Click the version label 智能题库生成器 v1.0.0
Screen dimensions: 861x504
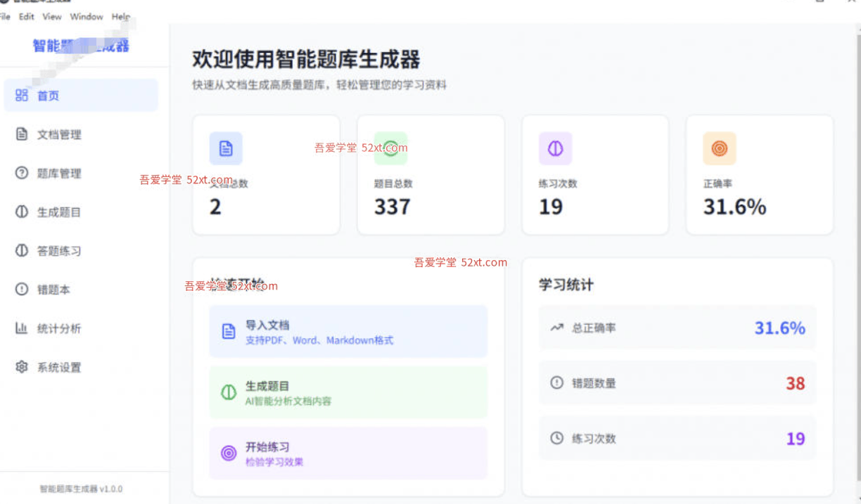[81, 489]
